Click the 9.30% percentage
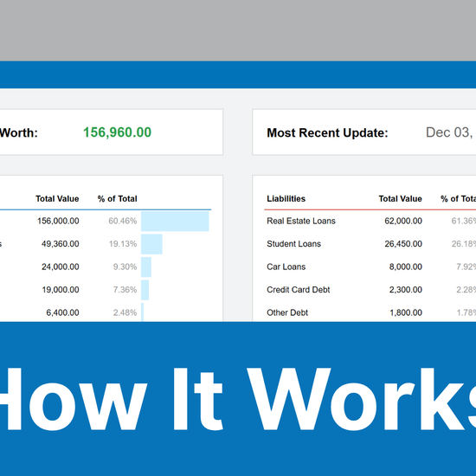The image size is (476, 476). coord(125,267)
